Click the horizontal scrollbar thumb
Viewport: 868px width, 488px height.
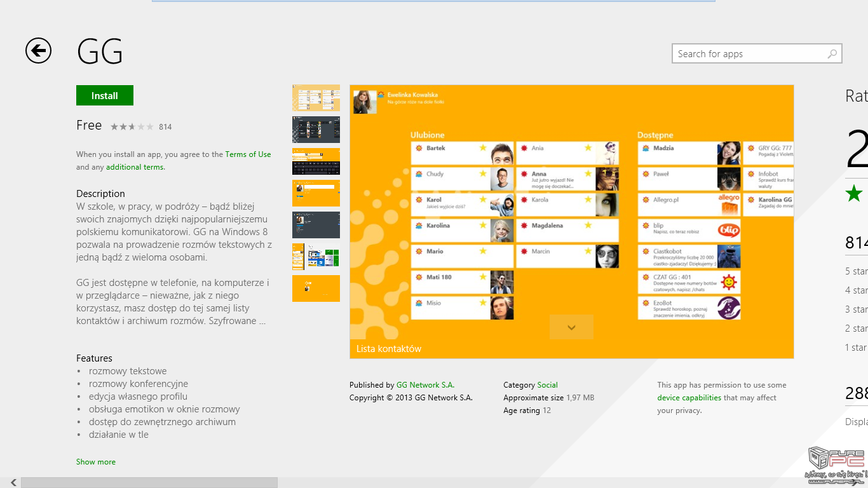click(x=149, y=483)
